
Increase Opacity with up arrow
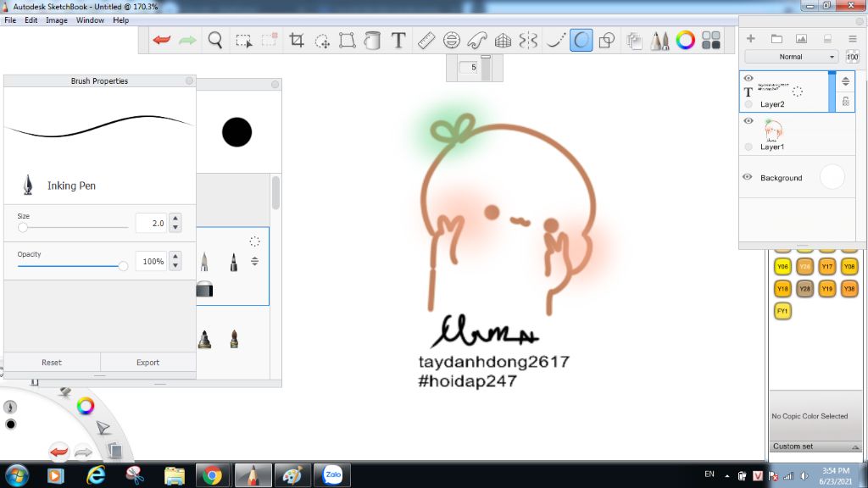pyautogui.click(x=175, y=257)
